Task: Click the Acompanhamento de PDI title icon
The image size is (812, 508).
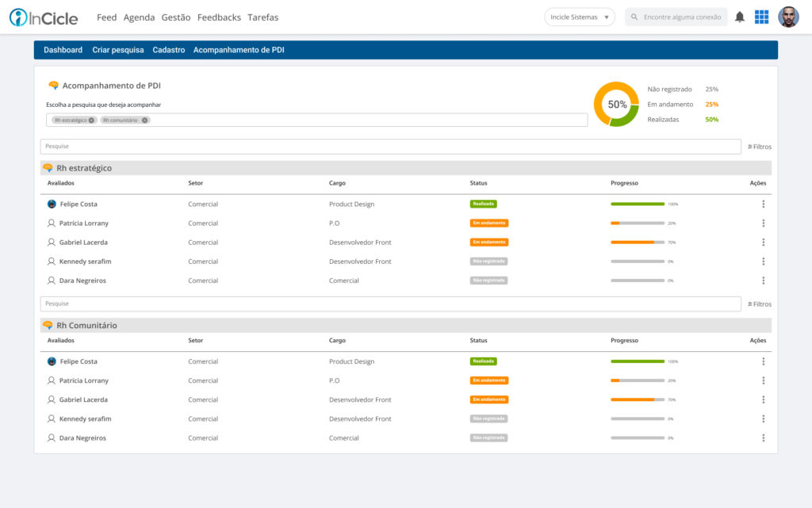Action: point(53,86)
